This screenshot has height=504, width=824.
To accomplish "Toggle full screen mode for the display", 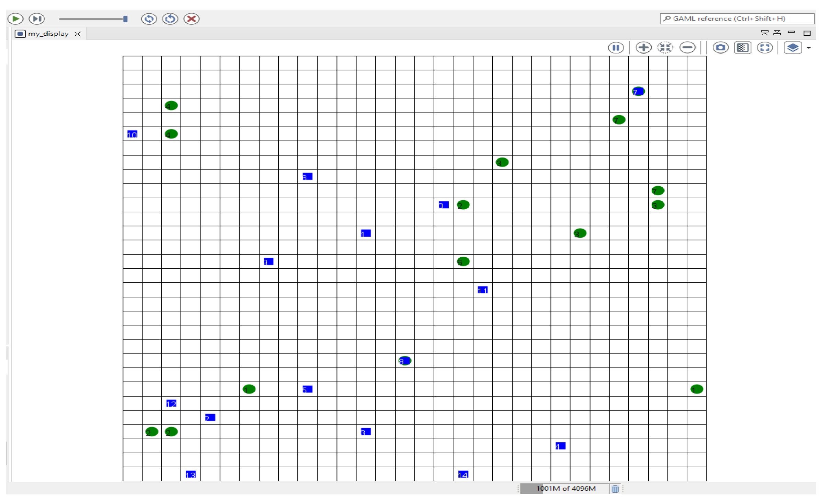I will 765,48.
